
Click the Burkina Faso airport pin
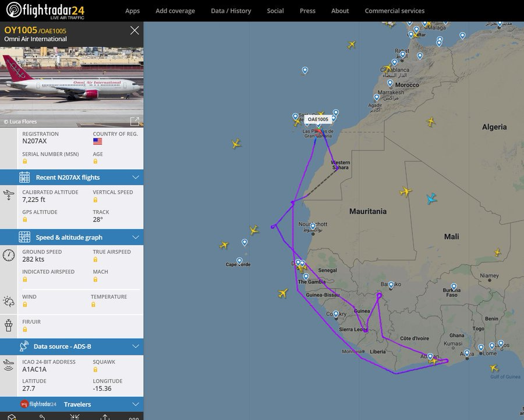click(x=454, y=286)
